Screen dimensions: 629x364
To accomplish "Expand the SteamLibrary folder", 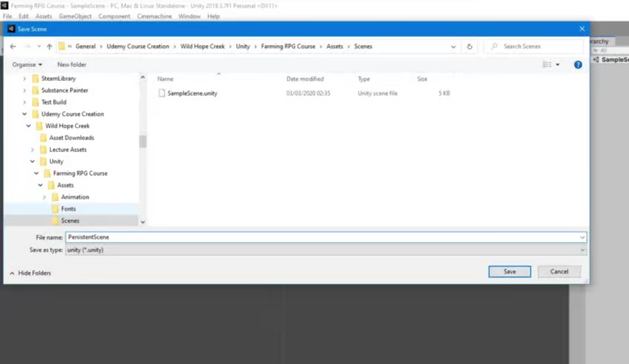I will (x=25, y=79).
